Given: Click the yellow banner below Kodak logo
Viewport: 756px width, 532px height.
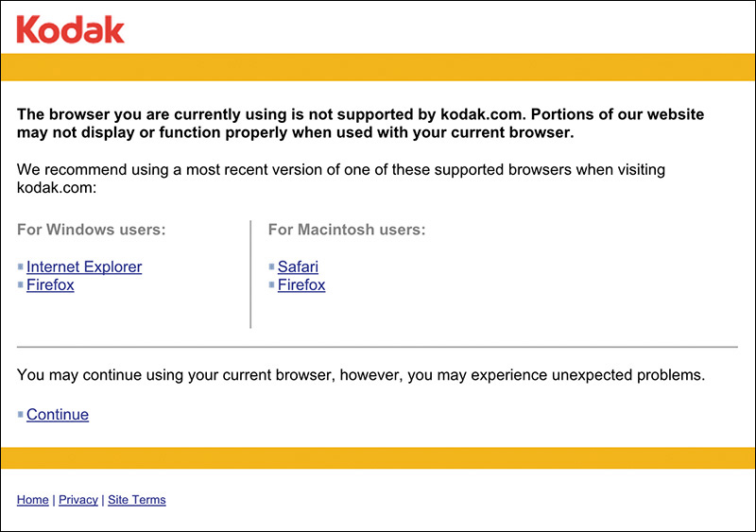Looking at the screenshot, I should [x=378, y=67].
